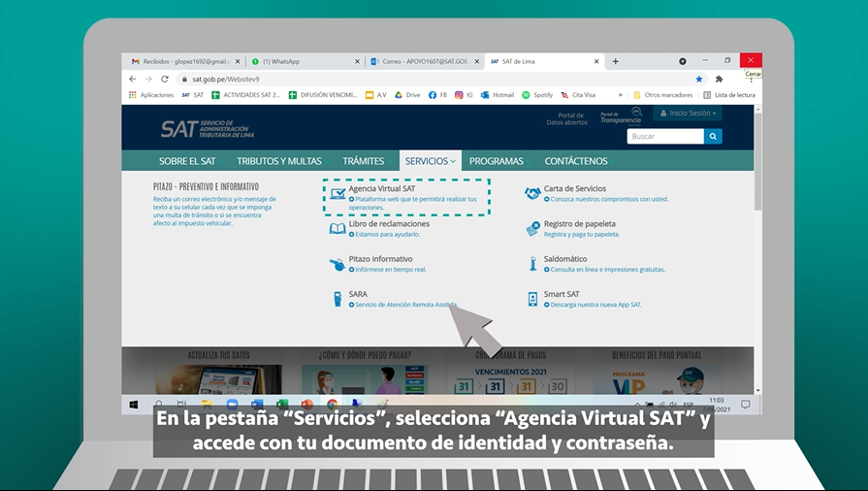Viewport: 868px width, 491px height.
Task: Click the SARA service icon
Action: coord(338,299)
